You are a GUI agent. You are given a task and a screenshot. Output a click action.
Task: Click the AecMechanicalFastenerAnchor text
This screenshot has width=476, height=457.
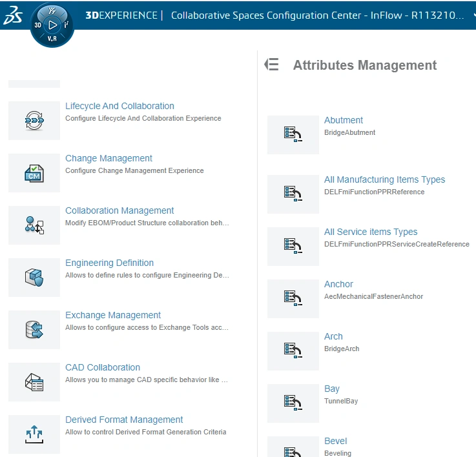pyautogui.click(x=373, y=296)
